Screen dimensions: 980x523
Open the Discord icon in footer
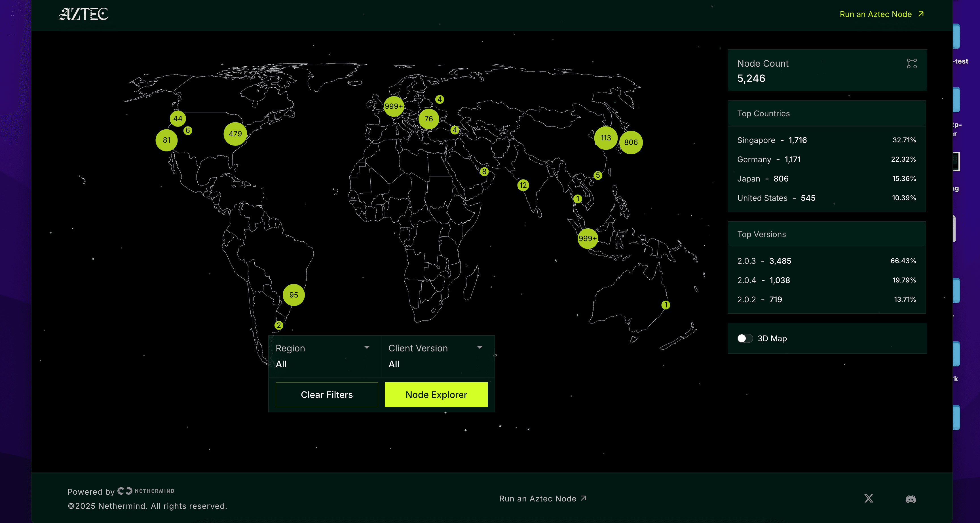pyautogui.click(x=910, y=499)
